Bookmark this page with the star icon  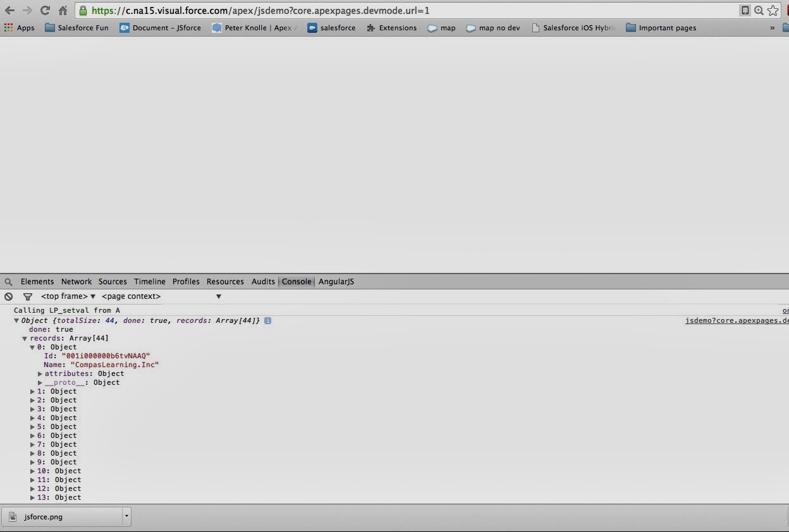coord(773,10)
